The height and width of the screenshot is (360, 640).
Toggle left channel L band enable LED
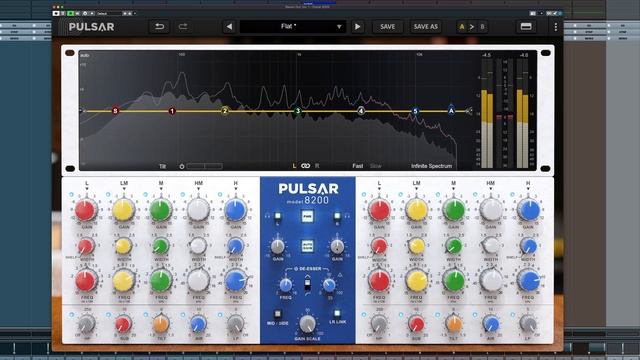[71, 195]
